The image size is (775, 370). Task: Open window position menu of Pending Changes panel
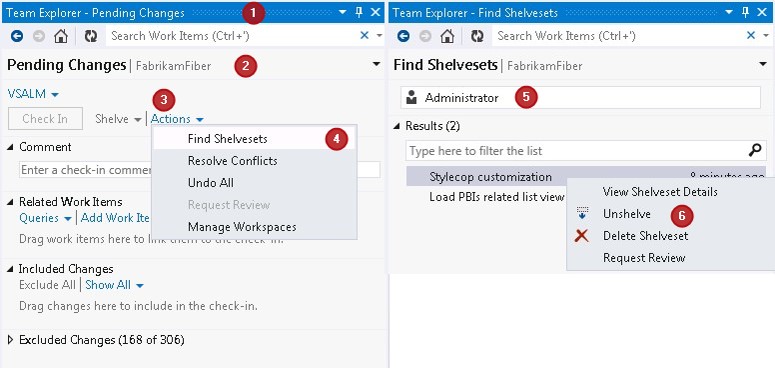[343, 12]
